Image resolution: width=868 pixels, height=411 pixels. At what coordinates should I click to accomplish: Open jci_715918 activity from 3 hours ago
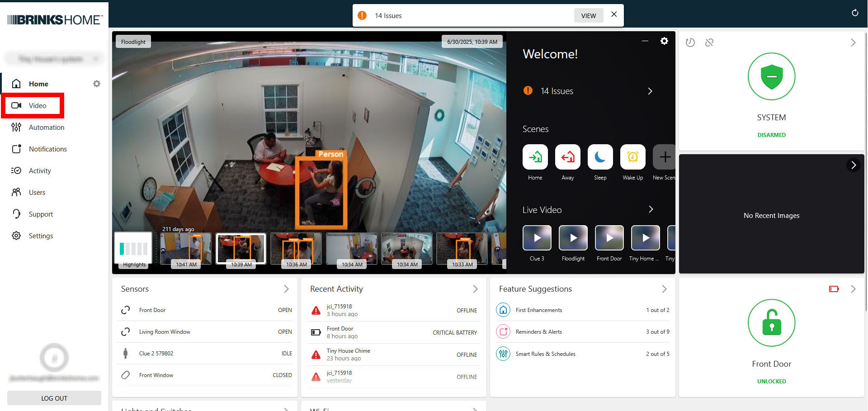coord(394,310)
